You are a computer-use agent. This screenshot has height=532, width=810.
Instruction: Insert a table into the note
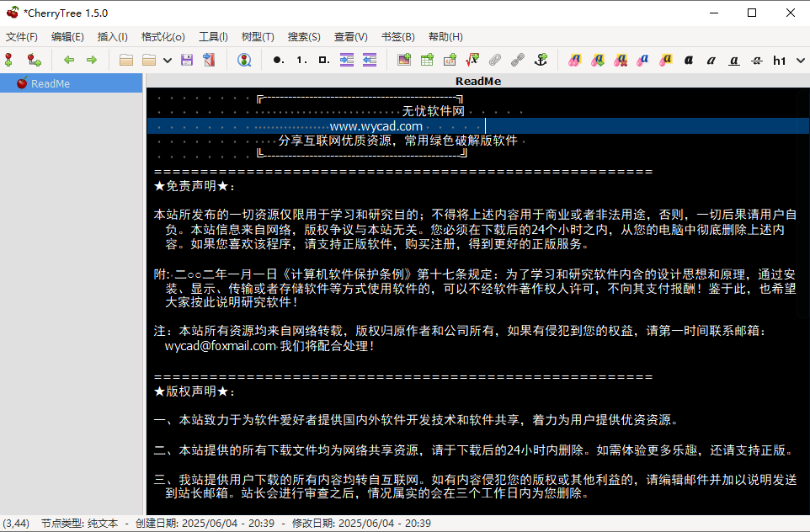(x=427, y=60)
